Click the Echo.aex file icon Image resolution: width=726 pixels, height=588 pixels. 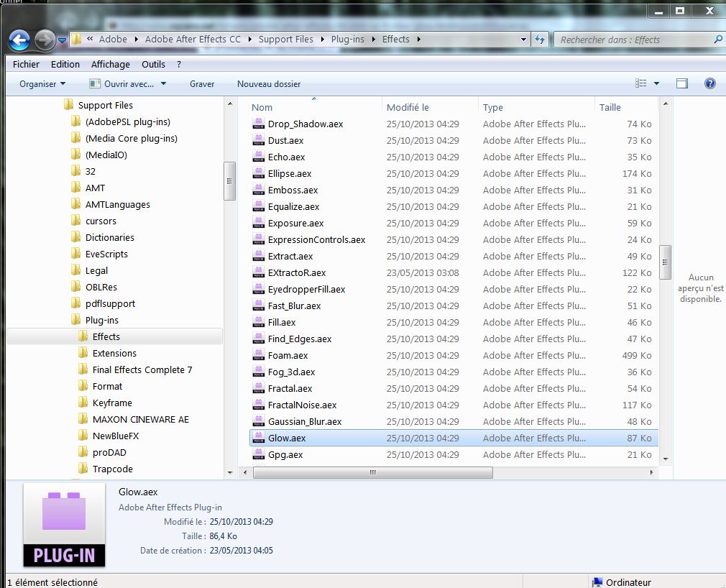259,157
